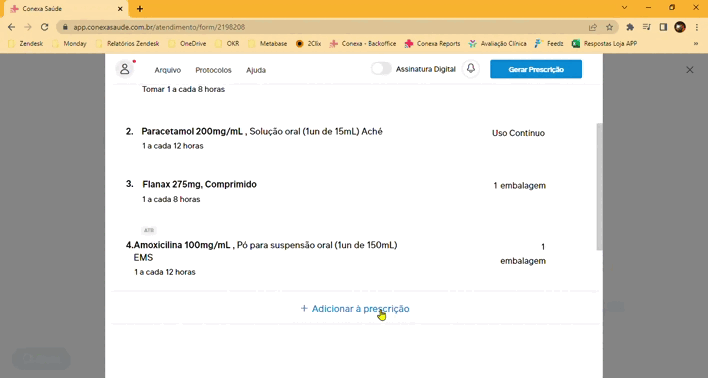Open the Arquivo menu
Screen dimensions: 708x378
click(x=168, y=70)
